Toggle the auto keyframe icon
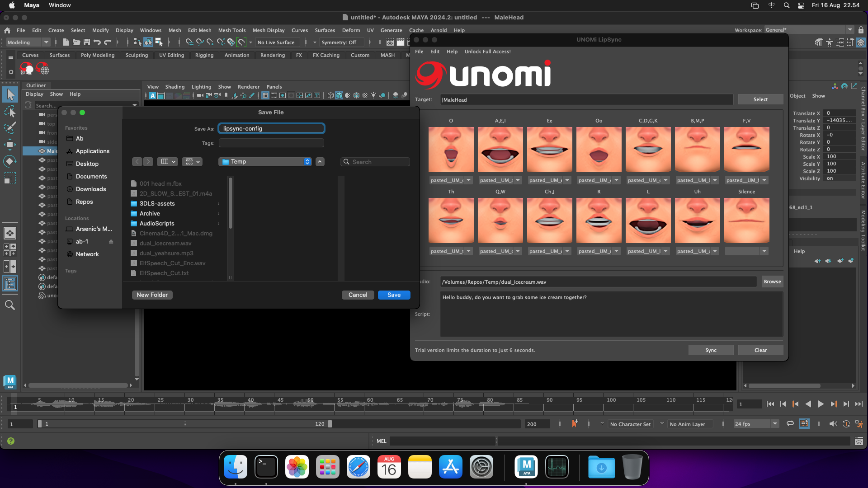This screenshot has width=868, height=488. pos(846,424)
